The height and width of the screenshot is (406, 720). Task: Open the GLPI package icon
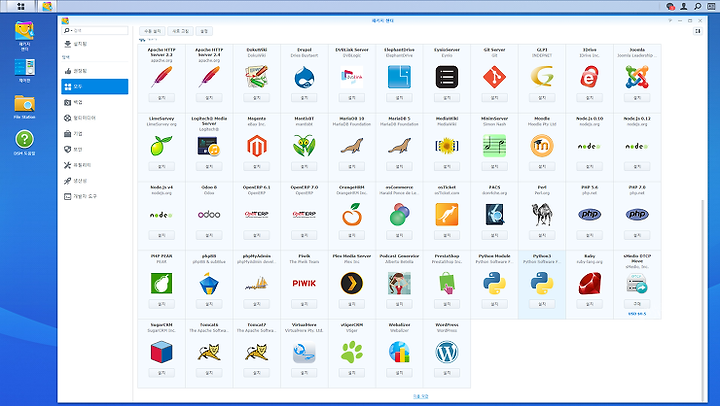tap(542, 77)
